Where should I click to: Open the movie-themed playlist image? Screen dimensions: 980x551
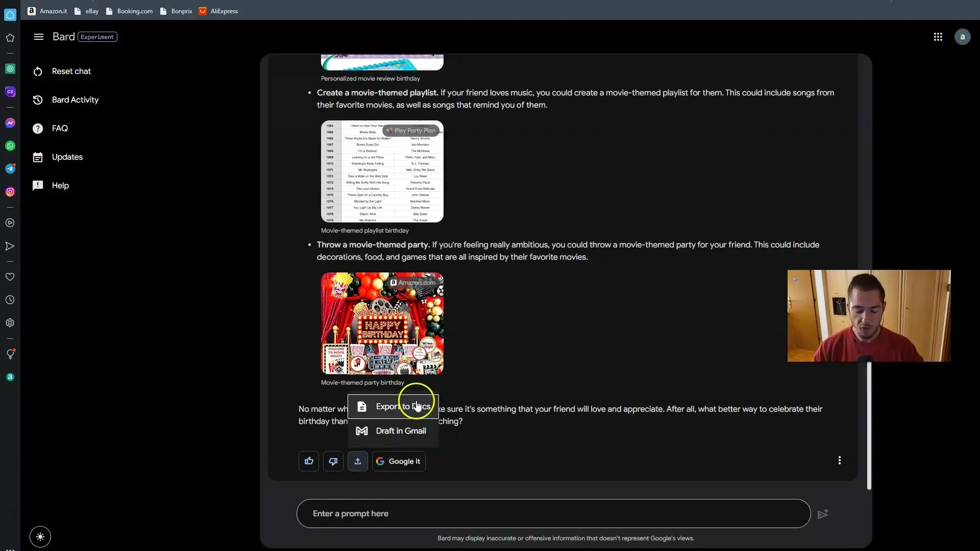[x=382, y=171]
